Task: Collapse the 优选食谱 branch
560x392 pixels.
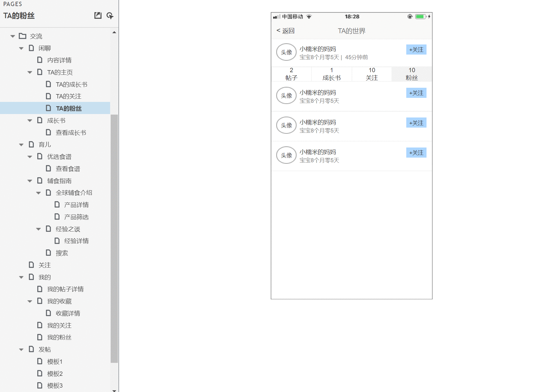Action: [x=30, y=157]
